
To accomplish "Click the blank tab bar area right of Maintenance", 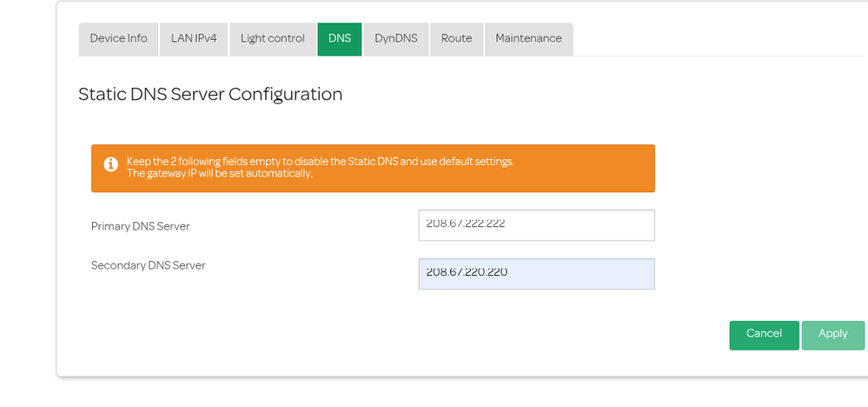I will click(712, 39).
